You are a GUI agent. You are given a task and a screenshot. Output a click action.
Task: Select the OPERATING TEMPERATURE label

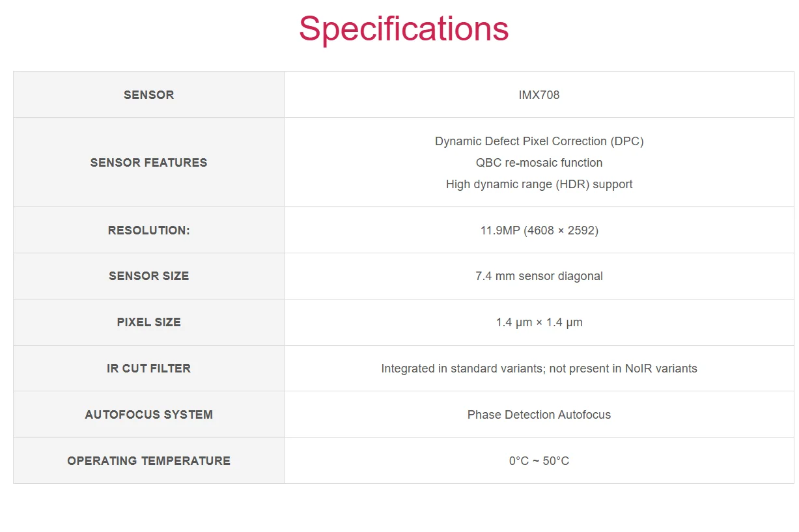coord(148,461)
